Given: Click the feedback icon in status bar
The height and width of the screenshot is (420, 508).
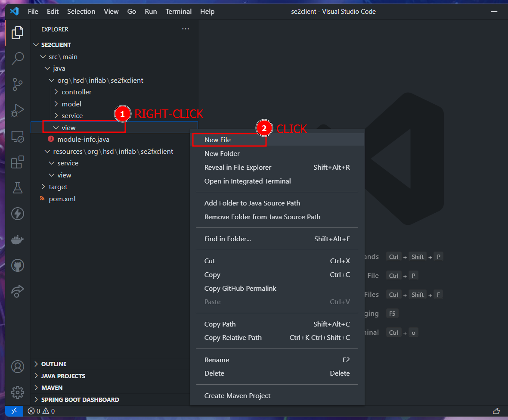Looking at the screenshot, I should pos(496,411).
